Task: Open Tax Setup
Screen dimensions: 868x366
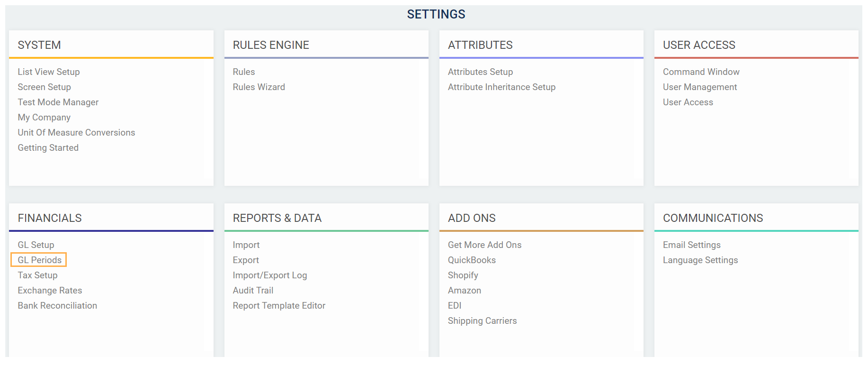Action: (x=38, y=275)
